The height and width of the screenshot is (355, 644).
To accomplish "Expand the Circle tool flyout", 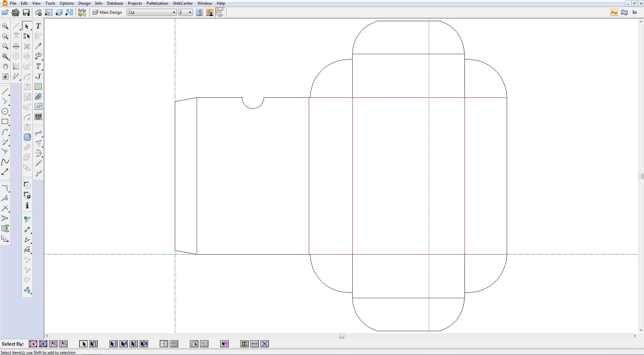I will [9, 115].
